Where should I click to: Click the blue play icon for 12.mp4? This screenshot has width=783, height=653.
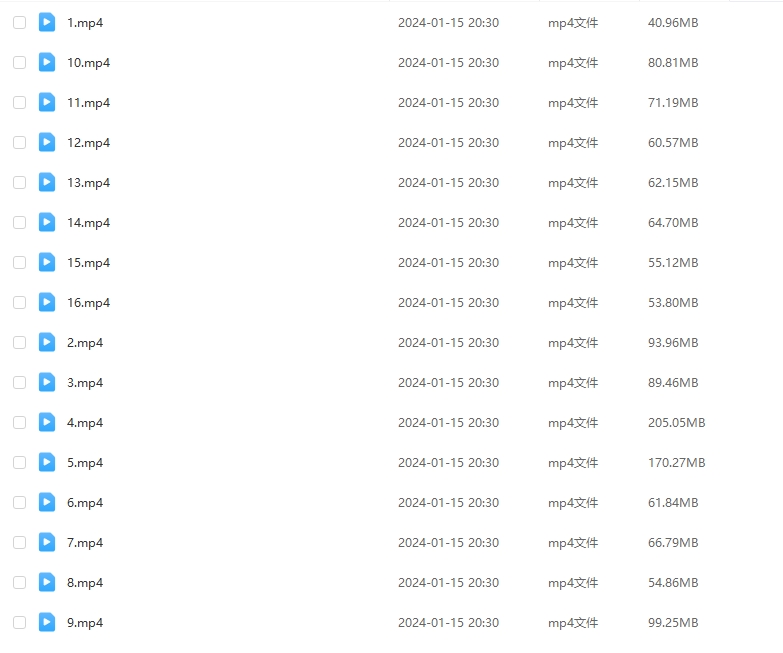point(47,142)
